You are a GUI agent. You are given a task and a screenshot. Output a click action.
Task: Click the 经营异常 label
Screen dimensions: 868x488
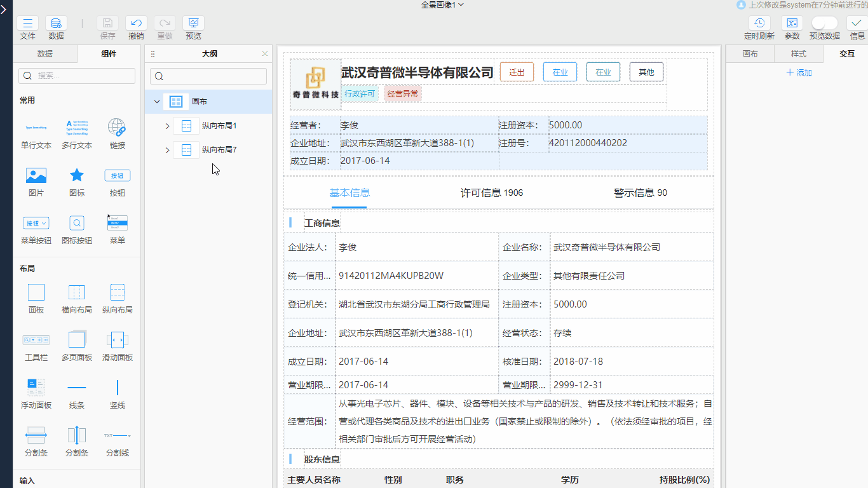pos(403,94)
